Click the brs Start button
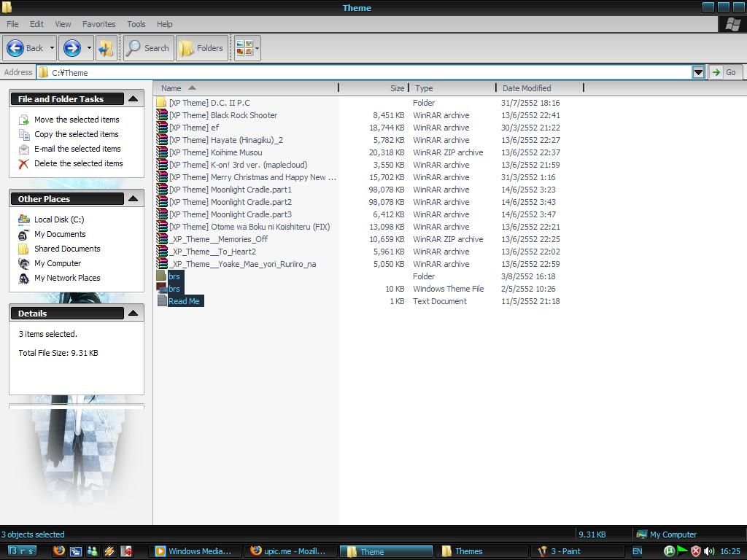This screenshot has height=560, width=747. tap(22, 551)
